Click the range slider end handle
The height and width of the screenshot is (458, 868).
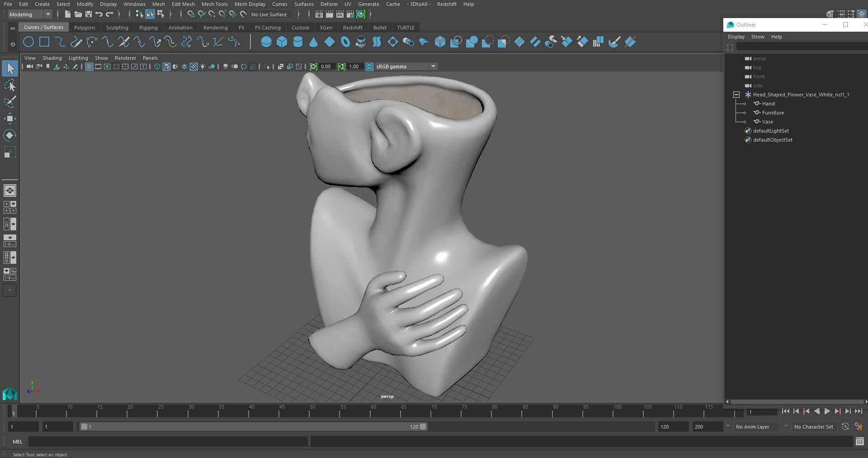[423, 427]
